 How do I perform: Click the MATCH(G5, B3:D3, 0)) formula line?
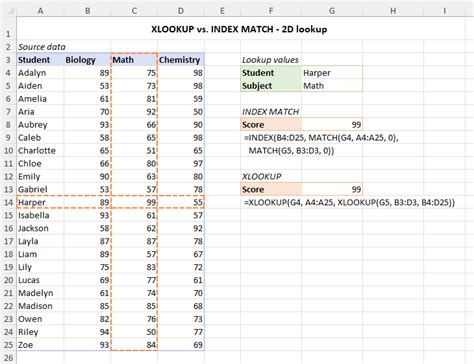click(x=291, y=151)
